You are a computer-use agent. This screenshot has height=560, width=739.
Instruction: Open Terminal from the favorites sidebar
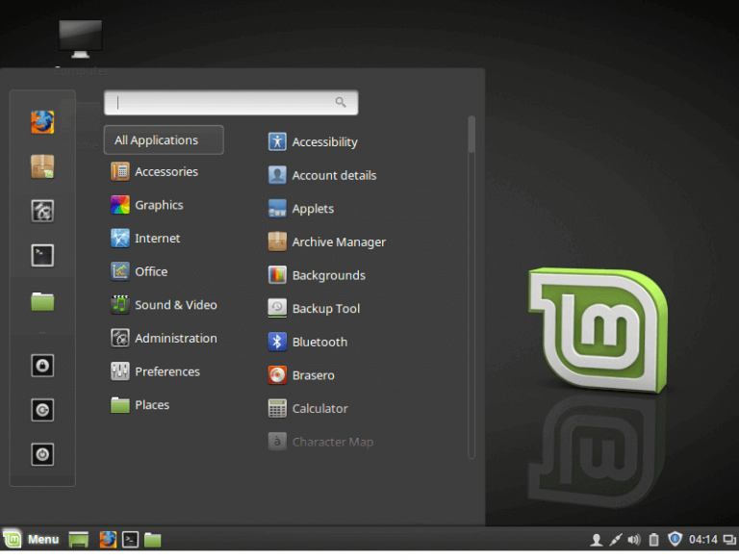(x=42, y=256)
